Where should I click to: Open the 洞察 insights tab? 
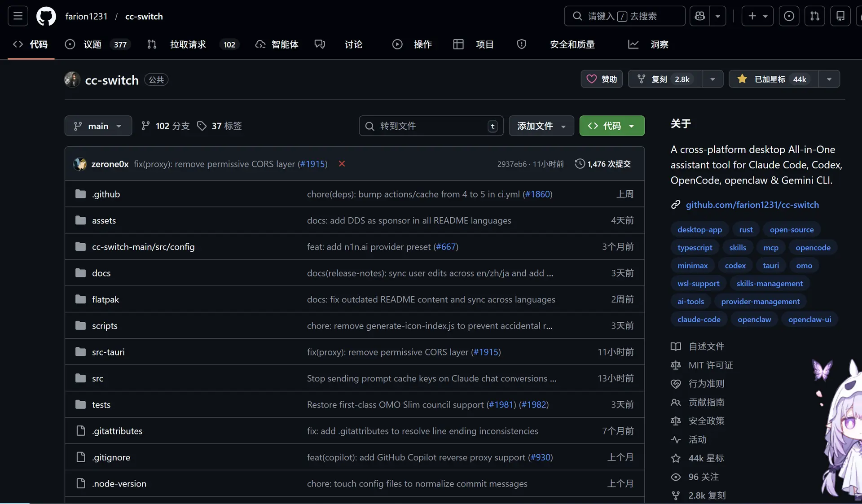click(x=648, y=44)
